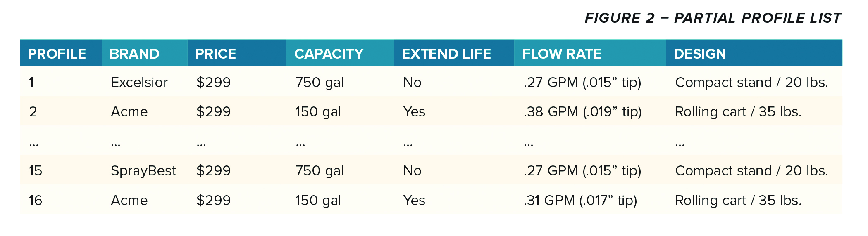
Task: Click Compact stand / 20 lbs. in row 15
Action: pos(751,171)
